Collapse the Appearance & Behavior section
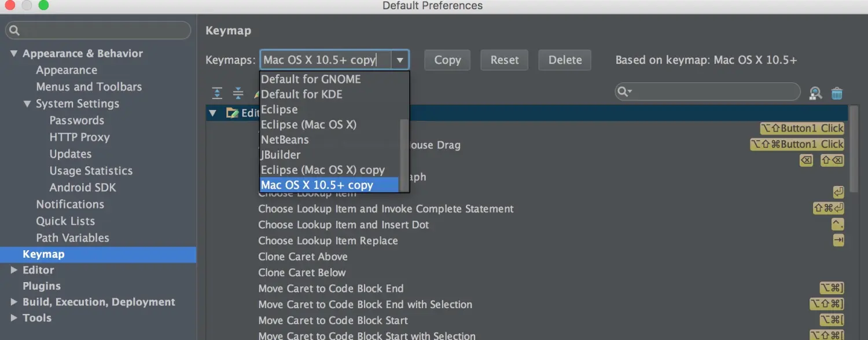 pyautogui.click(x=14, y=53)
